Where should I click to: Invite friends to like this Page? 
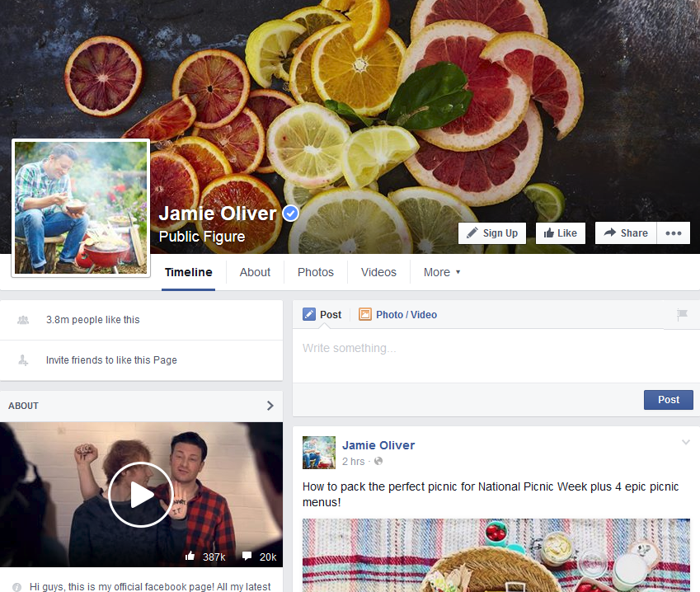(111, 359)
